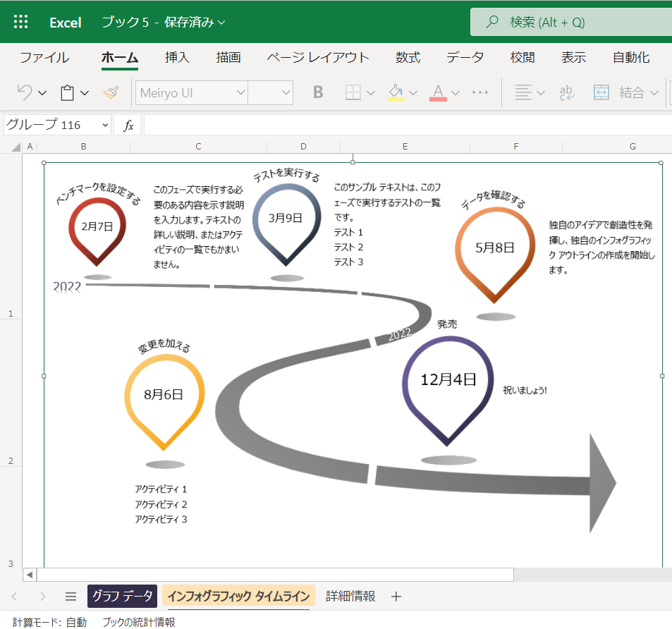Open the app launcher grid
Screen dimensions: 672x629
[x=20, y=22]
